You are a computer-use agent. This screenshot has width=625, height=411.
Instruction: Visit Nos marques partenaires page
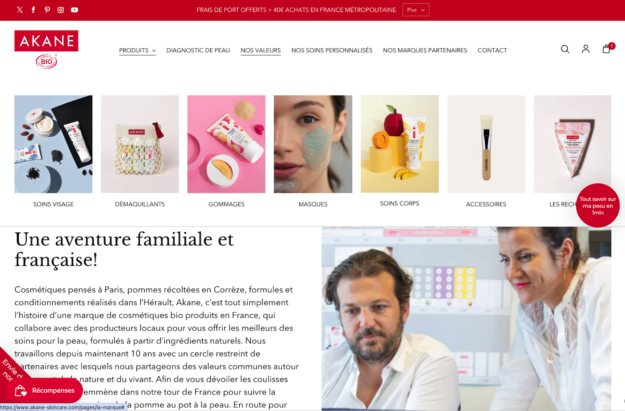[x=425, y=50]
